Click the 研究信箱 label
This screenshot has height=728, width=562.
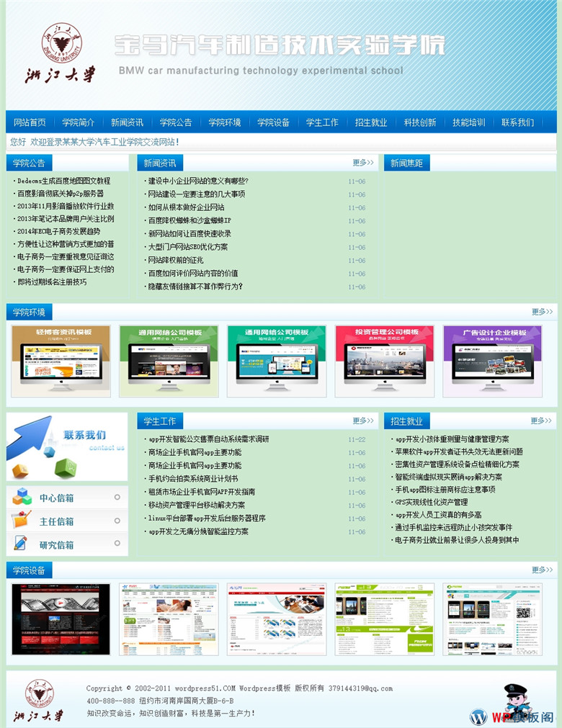(57, 544)
